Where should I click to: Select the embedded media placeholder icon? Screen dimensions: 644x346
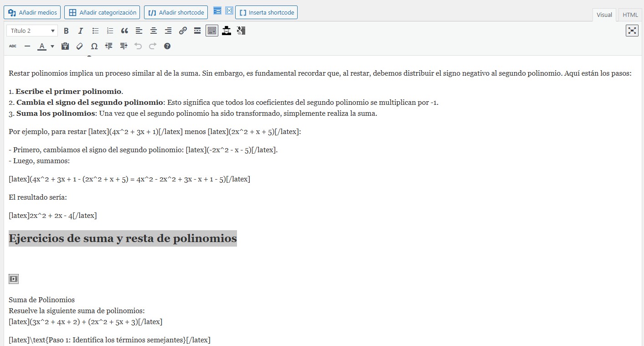(x=14, y=279)
